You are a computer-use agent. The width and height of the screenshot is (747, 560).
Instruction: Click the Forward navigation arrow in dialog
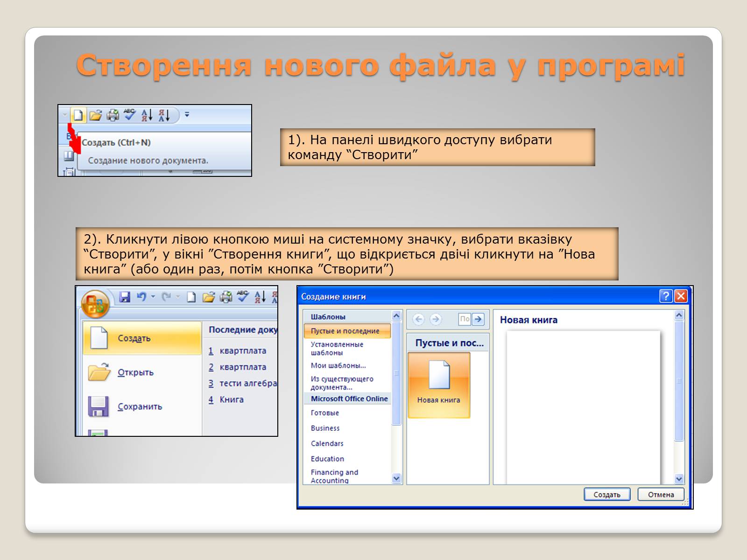click(x=436, y=319)
